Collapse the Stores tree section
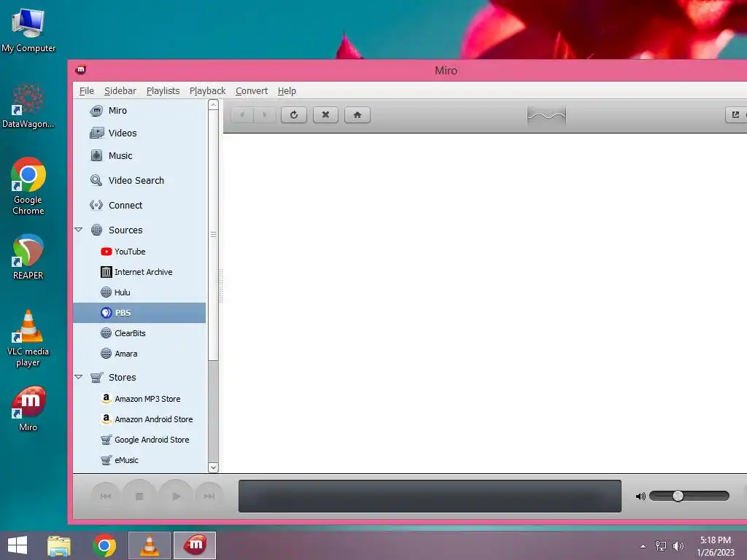The image size is (747, 560). tap(79, 377)
